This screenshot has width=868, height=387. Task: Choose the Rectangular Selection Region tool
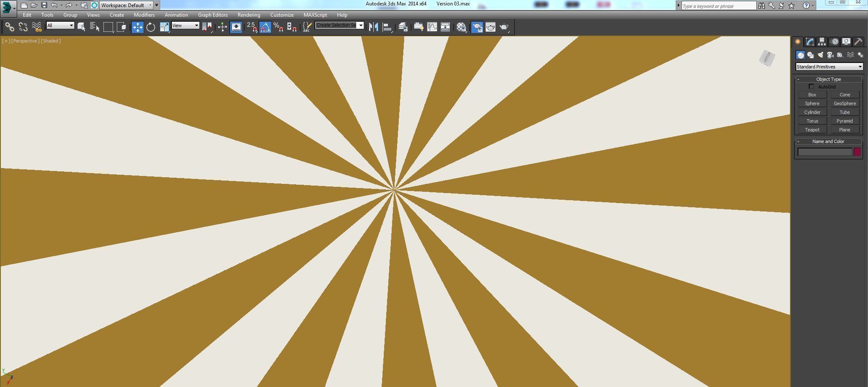[108, 27]
